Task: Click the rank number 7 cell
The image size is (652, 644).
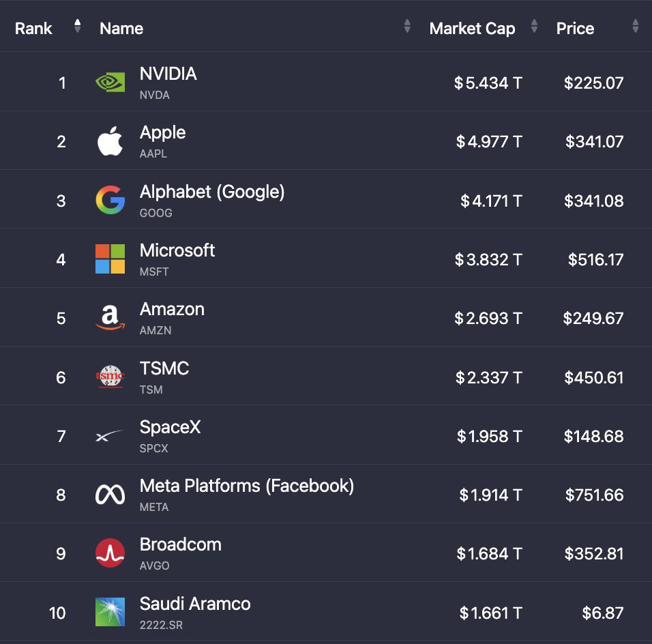Action: pos(61,437)
